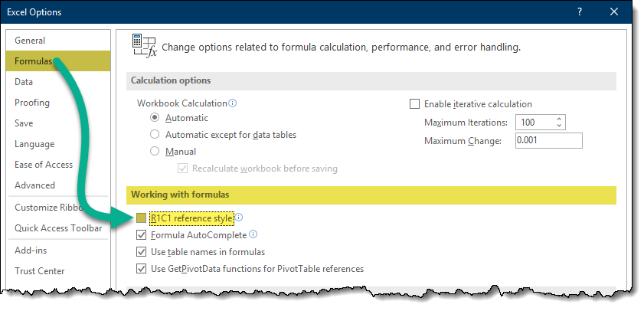
Task: Choose Manual workbook calculation
Action: [155, 152]
